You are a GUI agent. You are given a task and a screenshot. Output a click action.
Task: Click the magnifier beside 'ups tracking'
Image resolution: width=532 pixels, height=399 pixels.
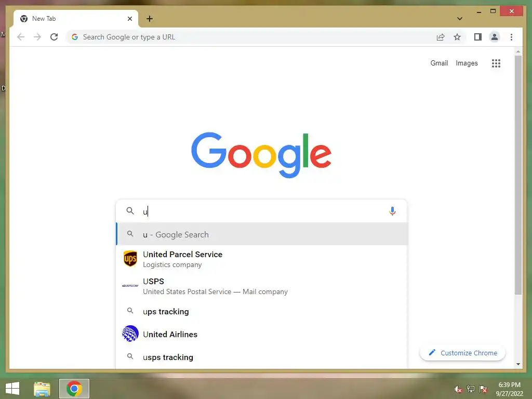click(x=130, y=311)
